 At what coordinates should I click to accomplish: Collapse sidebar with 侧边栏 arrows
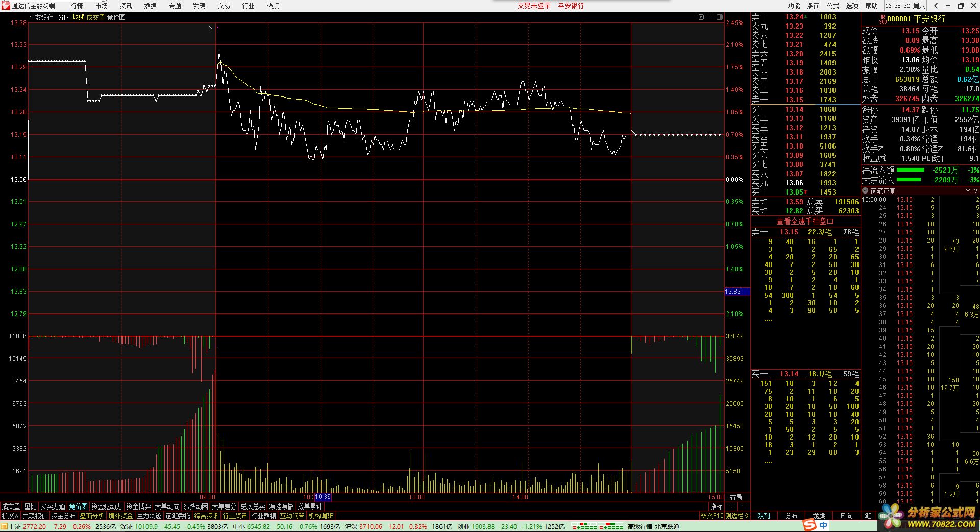tap(737, 516)
